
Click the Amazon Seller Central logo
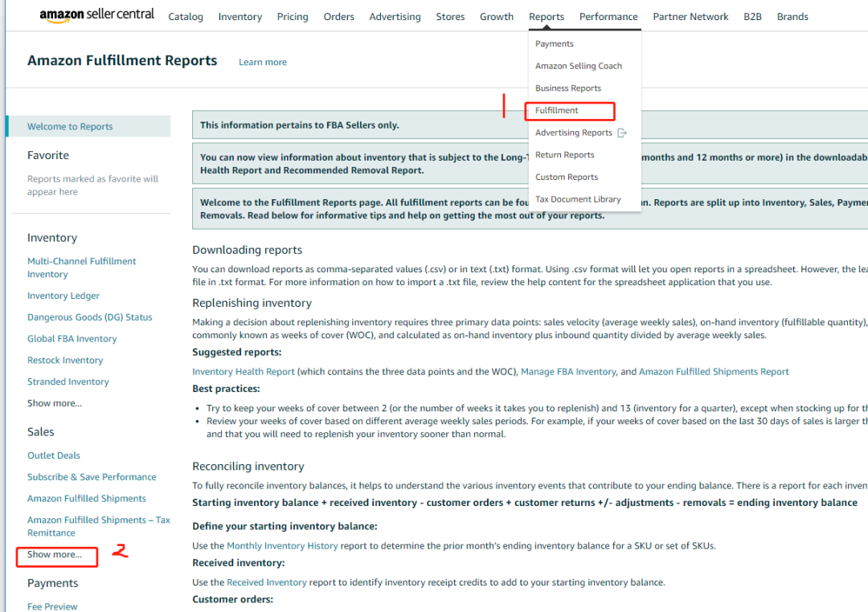tap(96, 15)
